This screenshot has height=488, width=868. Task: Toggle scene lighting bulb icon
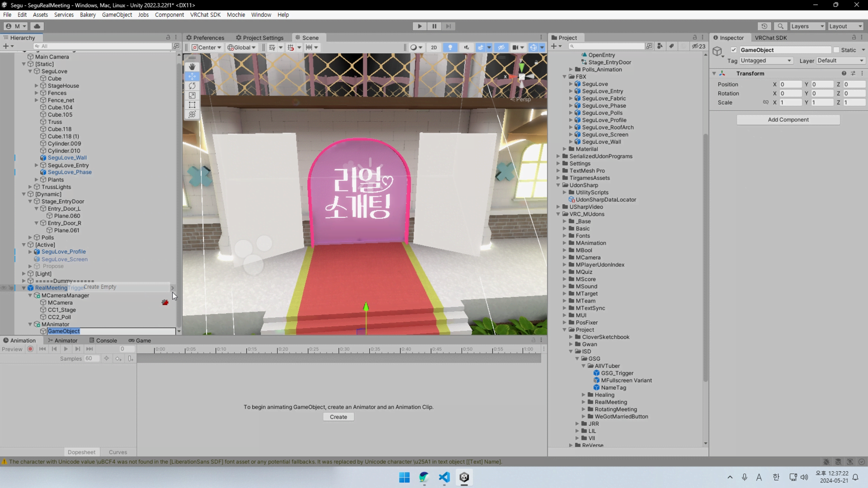click(450, 47)
